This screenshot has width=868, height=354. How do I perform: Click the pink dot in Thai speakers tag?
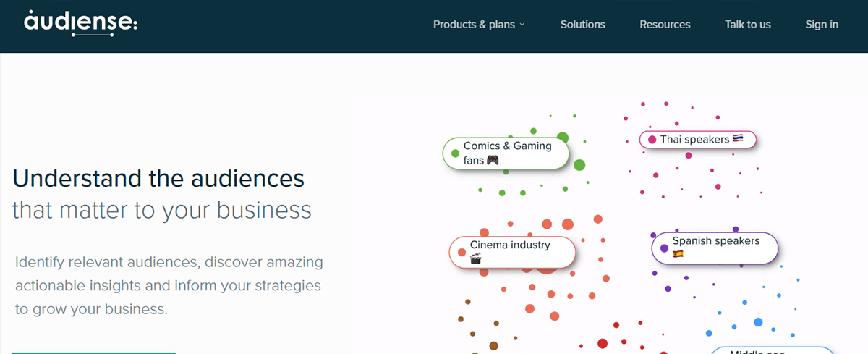(652, 140)
